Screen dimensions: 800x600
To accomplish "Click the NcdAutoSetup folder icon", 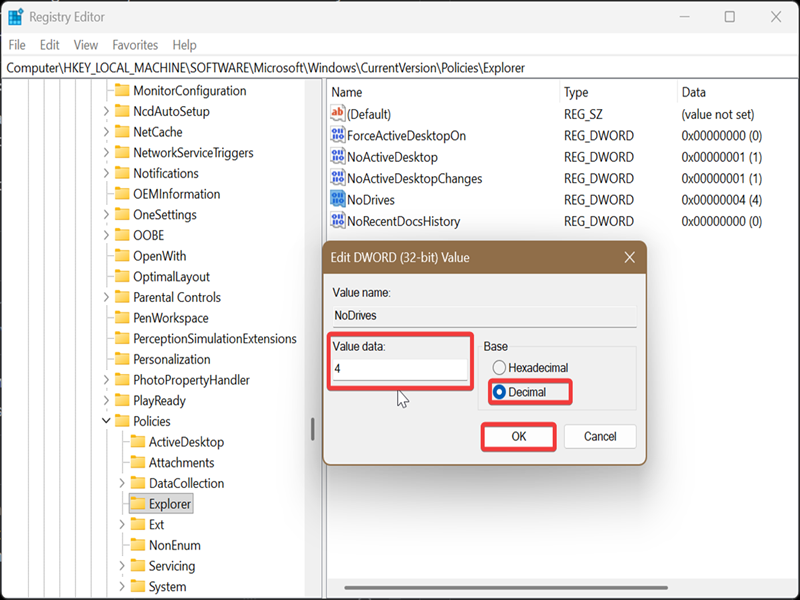I will [122, 111].
